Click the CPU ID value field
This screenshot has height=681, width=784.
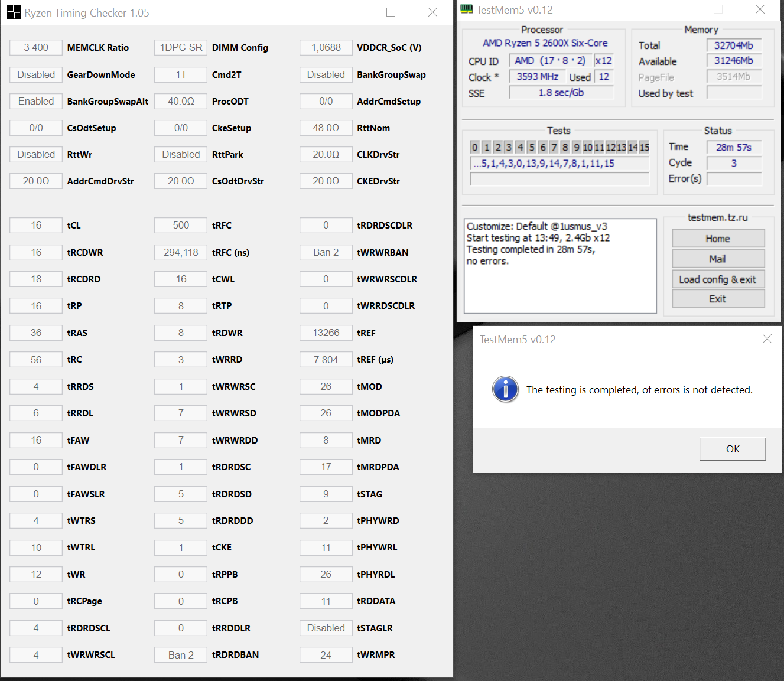pos(551,61)
